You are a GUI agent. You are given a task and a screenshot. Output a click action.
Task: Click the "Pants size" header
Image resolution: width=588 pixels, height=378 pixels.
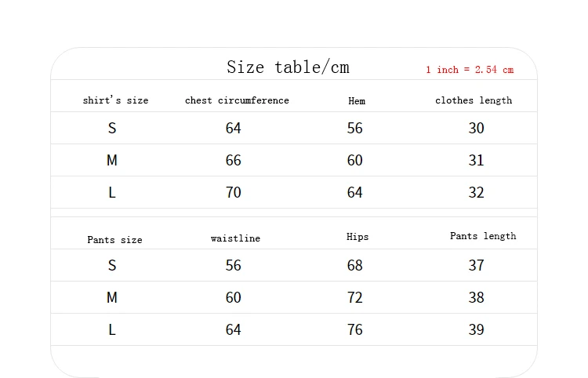click(114, 240)
